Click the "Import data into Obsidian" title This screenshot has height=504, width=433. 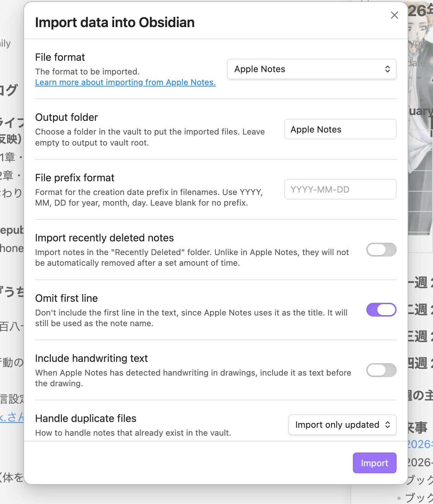coord(115,22)
